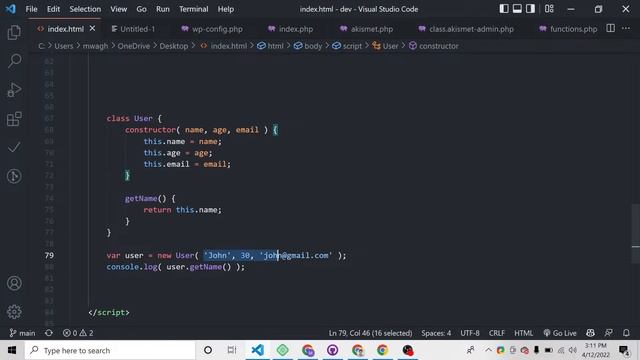Screen dimensions: 640x360
Task: Open Run and Debug view
Action: pyautogui.click(x=14, y=90)
